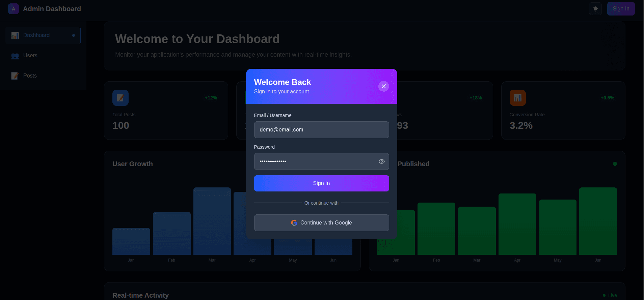Screen dimensions: 644x300
Task: Open the Posts sidebar item
Action: 30,76
